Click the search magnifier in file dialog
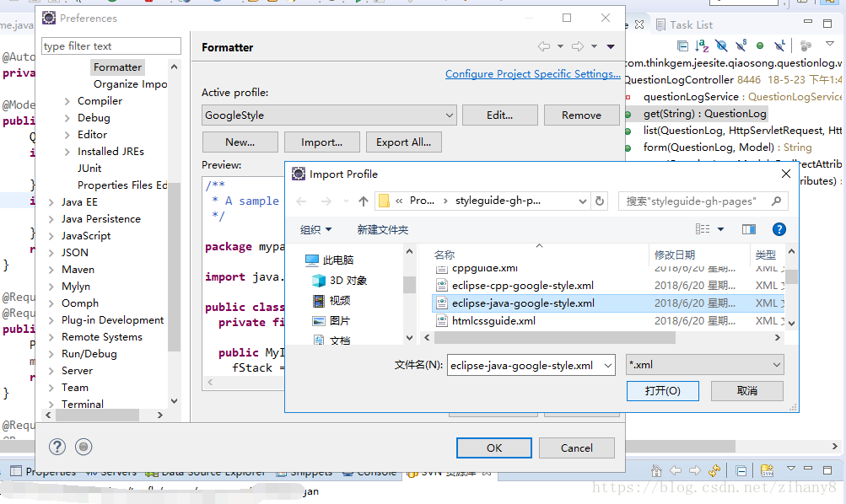846x504 pixels. [x=776, y=201]
